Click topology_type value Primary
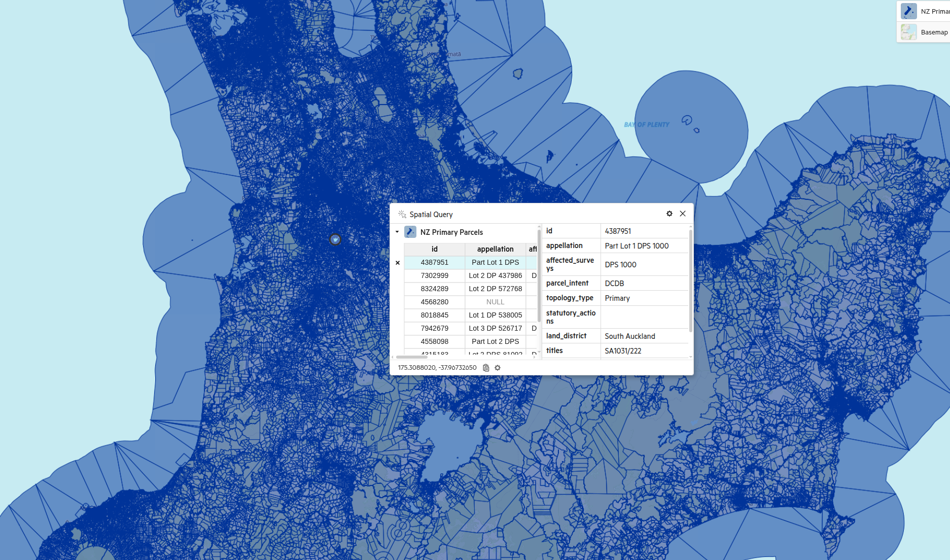This screenshot has width=950, height=560. pyautogui.click(x=617, y=298)
